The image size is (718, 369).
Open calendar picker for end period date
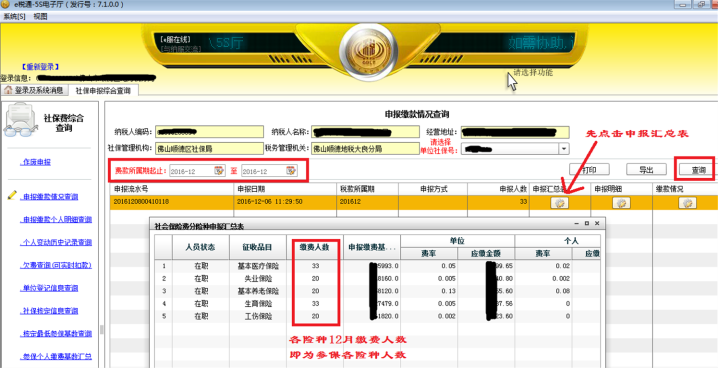[291, 171]
